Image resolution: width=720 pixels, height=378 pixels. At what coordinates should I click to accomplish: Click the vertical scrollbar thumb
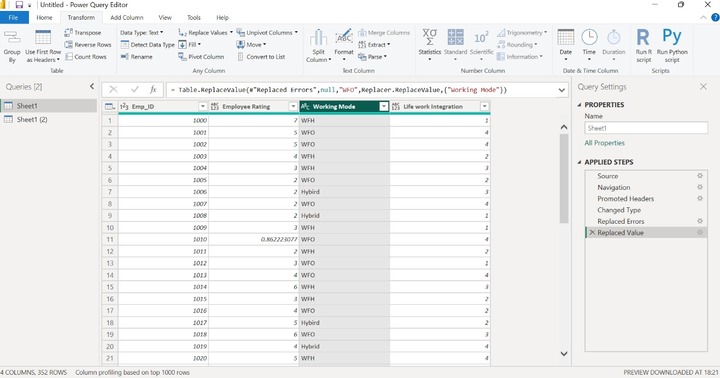[564, 178]
